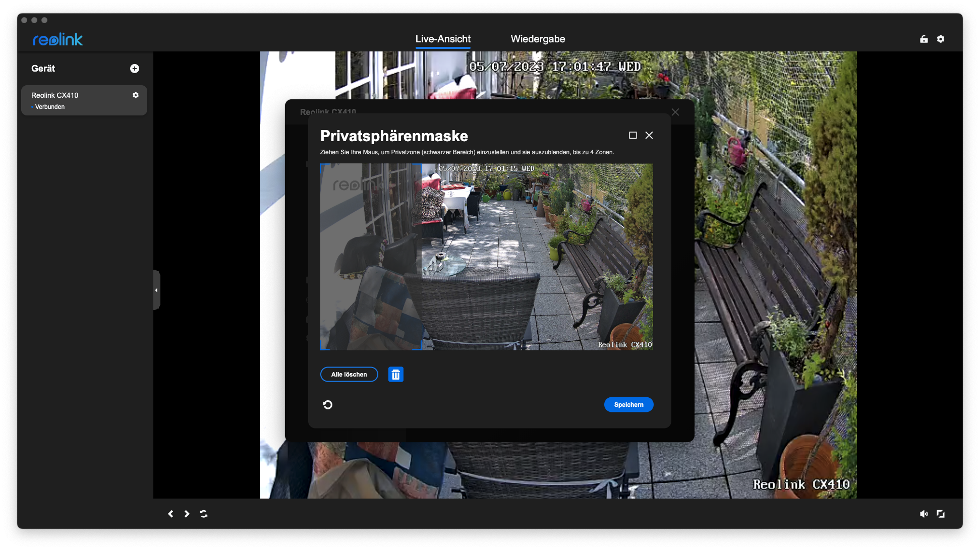Save mask with Speichern button
This screenshot has width=980, height=550.
[628, 405]
